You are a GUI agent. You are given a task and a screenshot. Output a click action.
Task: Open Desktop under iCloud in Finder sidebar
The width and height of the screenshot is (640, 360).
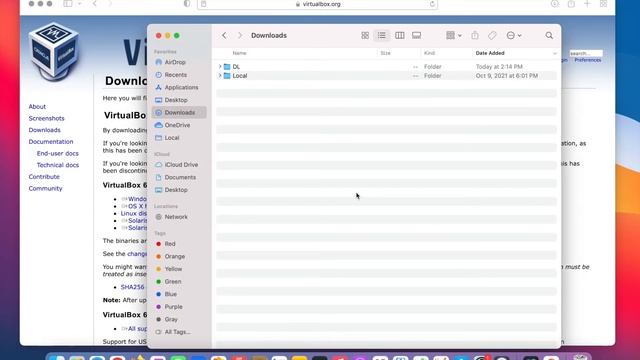tap(176, 190)
